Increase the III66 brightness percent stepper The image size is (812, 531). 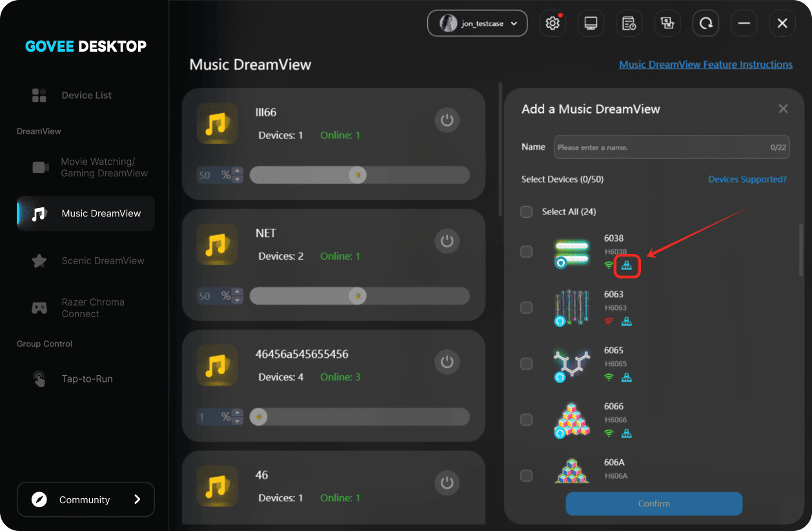coord(238,171)
